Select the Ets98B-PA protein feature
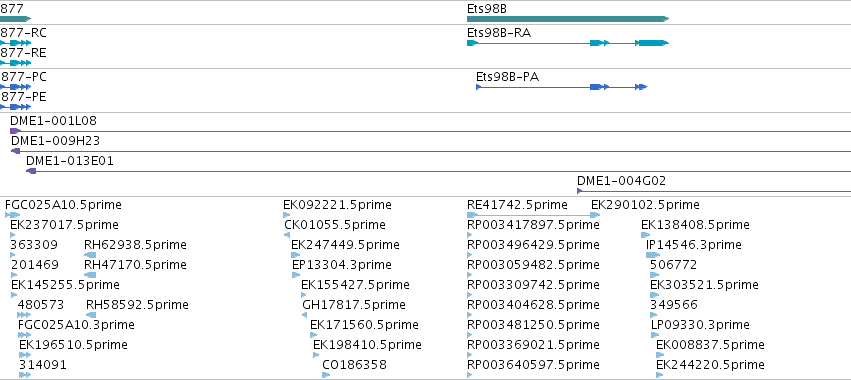Viewport: 851px width, 380px height. (562, 87)
